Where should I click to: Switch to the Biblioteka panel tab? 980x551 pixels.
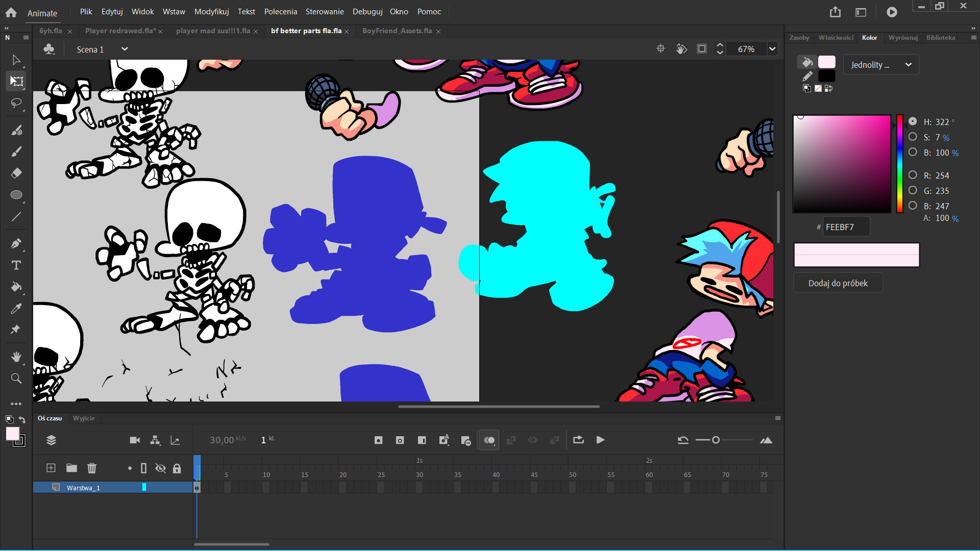[x=940, y=38]
